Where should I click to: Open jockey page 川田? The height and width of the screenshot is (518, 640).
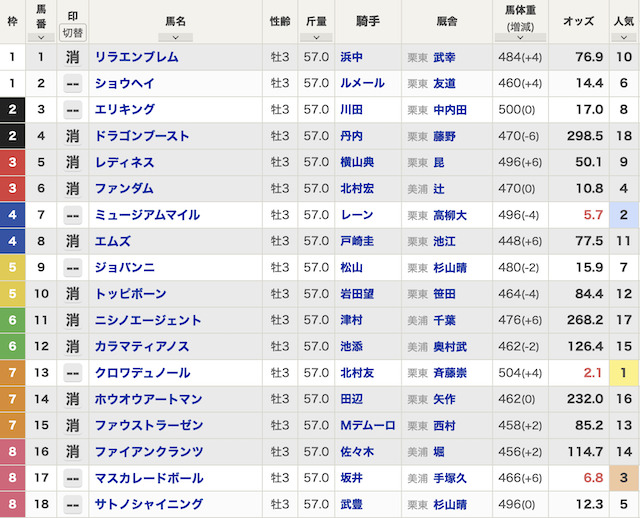pyautogui.click(x=351, y=109)
